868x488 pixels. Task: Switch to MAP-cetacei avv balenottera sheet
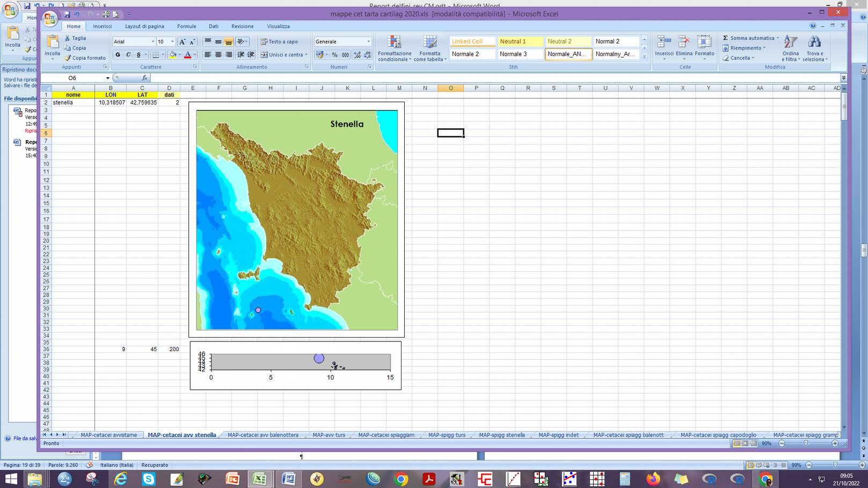coord(263,435)
